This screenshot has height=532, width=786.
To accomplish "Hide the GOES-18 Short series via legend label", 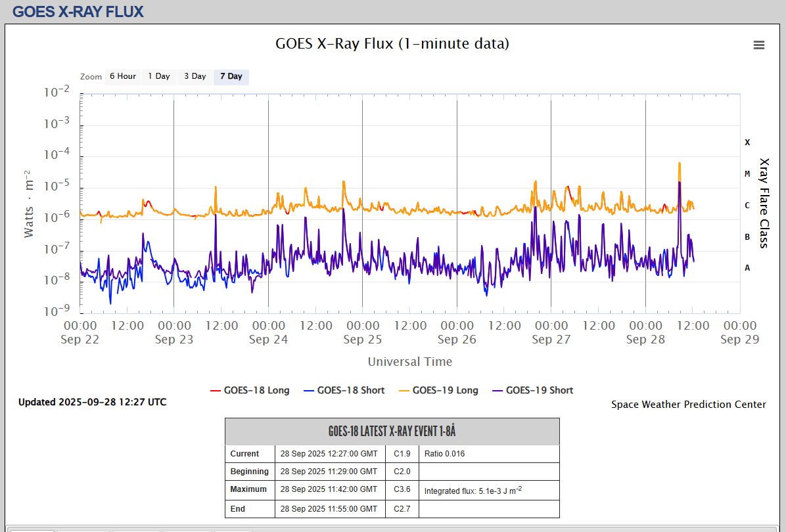I will (350, 390).
